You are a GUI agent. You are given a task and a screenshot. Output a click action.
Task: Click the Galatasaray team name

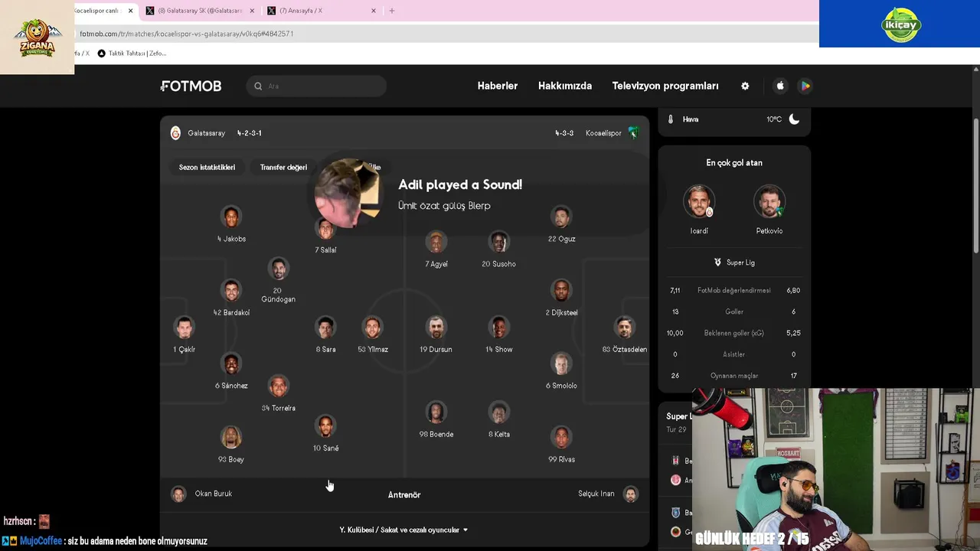[206, 133]
